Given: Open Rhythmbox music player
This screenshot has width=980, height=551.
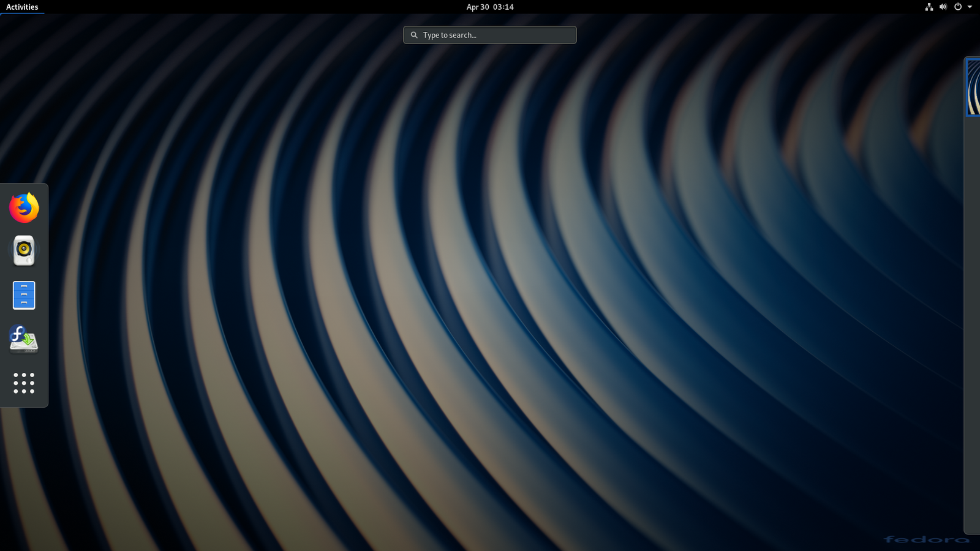Looking at the screenshot, I should pos(24,250).
